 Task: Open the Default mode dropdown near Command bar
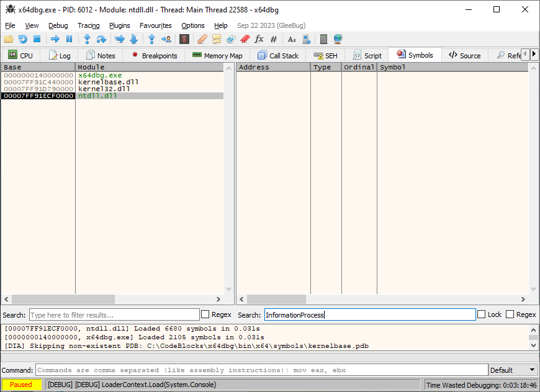coord(512,370)
